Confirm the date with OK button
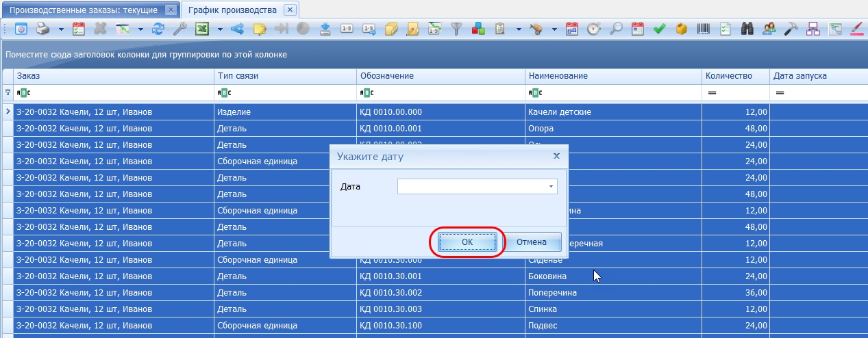 467,242
